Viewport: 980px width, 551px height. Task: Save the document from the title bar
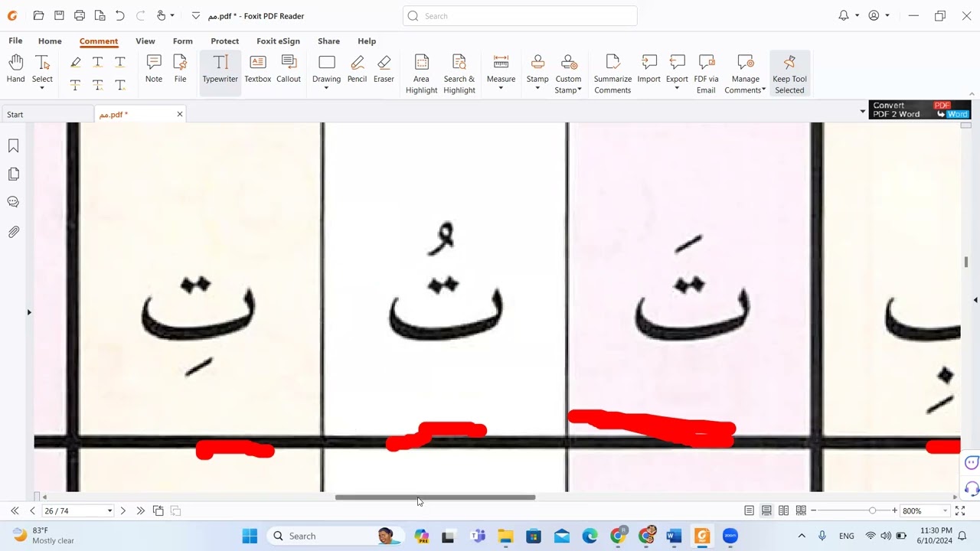click(59, 15)
